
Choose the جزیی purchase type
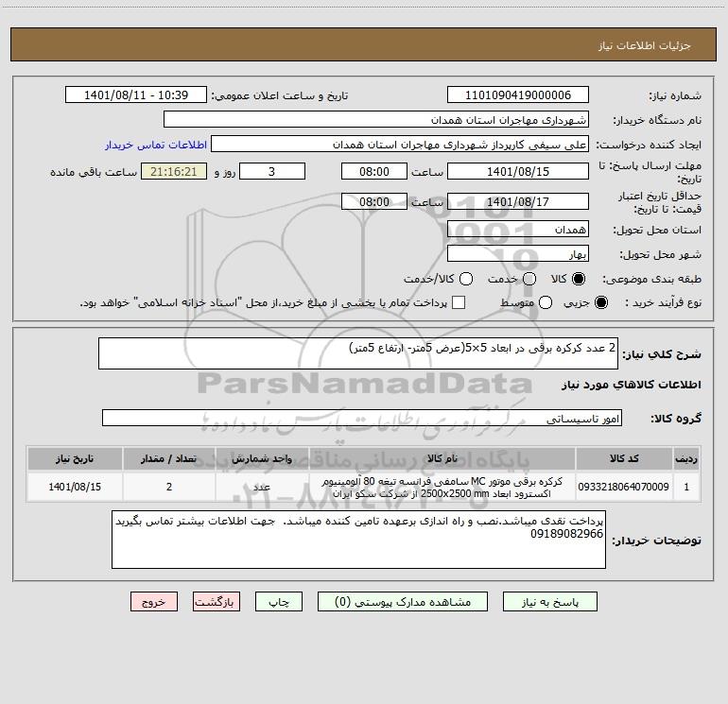pyautogui.click(x=601, y=303)
